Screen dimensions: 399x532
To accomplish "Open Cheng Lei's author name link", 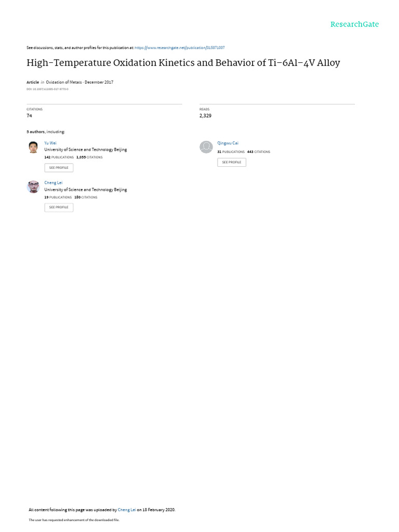I will click(x=54, y=183).
